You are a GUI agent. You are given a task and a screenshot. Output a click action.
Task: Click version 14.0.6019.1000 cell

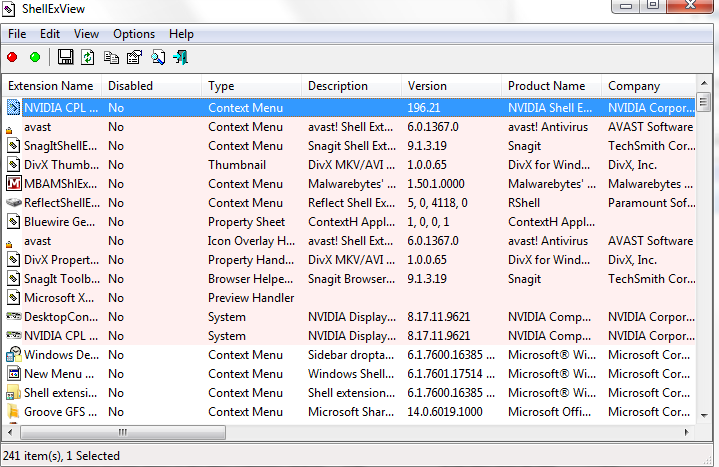pos(445,412)
